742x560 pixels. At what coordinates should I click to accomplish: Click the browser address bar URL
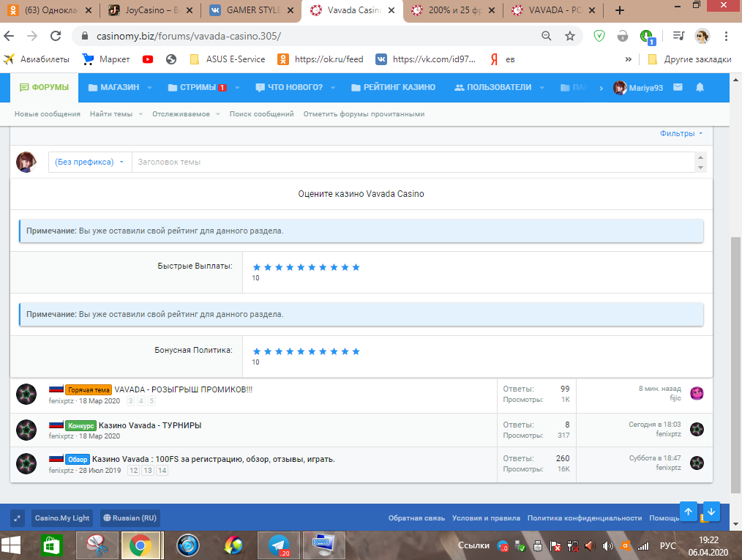pyautogui.click(x=189, y=36)
